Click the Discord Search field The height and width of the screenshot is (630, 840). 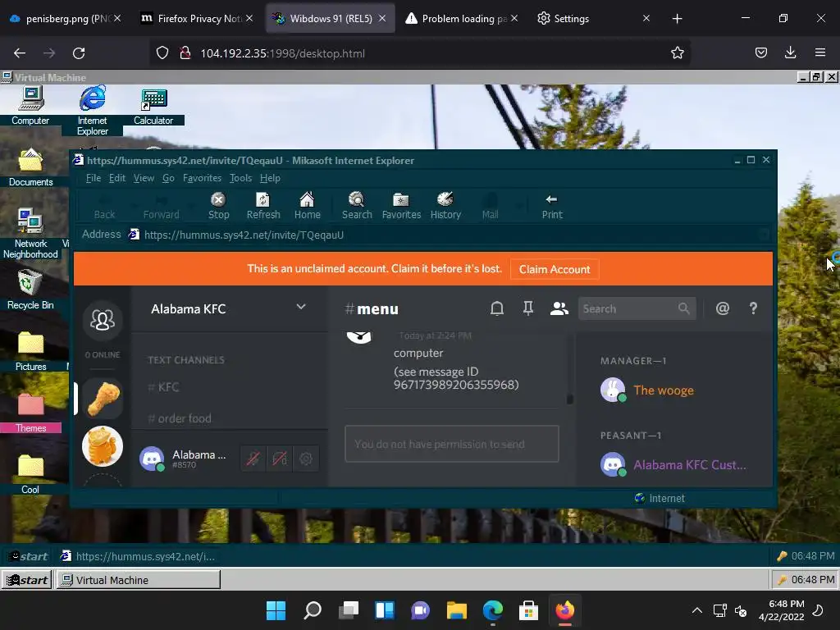coord(637,308)
